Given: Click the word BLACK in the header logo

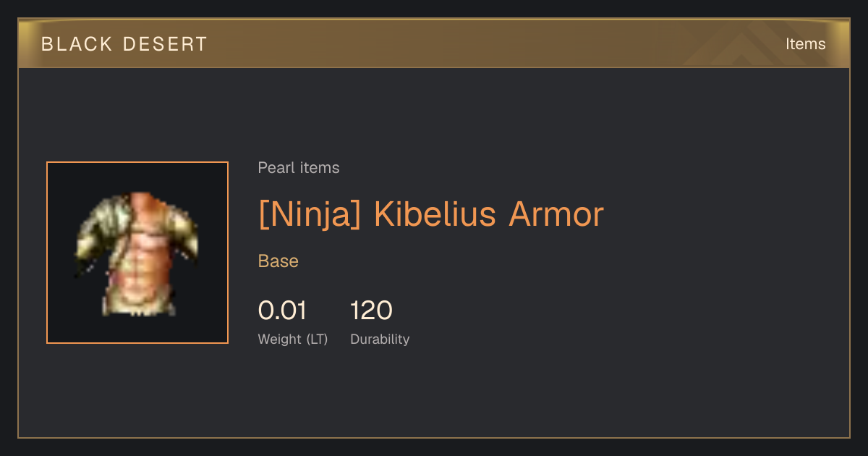Looking at the screenshot, I should (77, 44).
